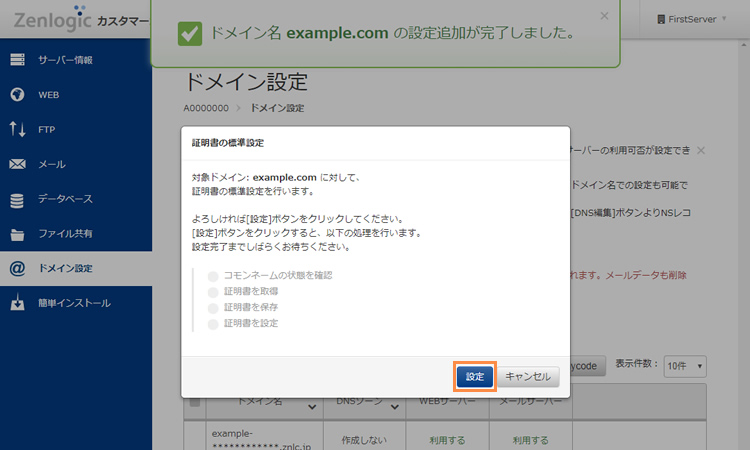Select the FTP transfer arrows icon
Screen dimensions: 750x450
[17, 129]
